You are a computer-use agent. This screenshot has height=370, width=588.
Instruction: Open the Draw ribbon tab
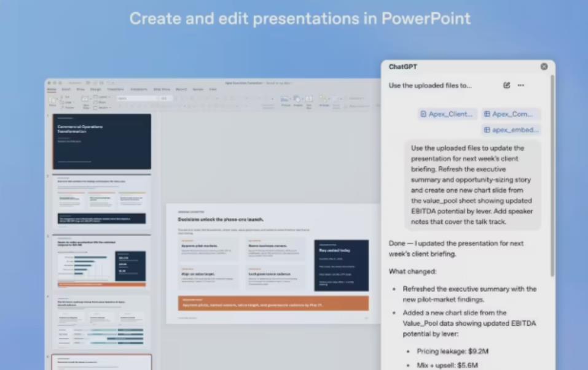point(80,90)
